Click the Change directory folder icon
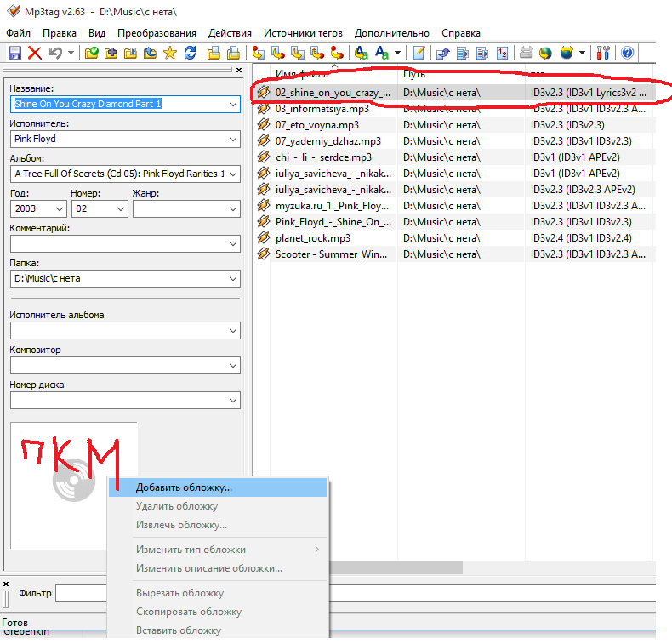Viewport: 672px width, 644px height. click(92, 53)
